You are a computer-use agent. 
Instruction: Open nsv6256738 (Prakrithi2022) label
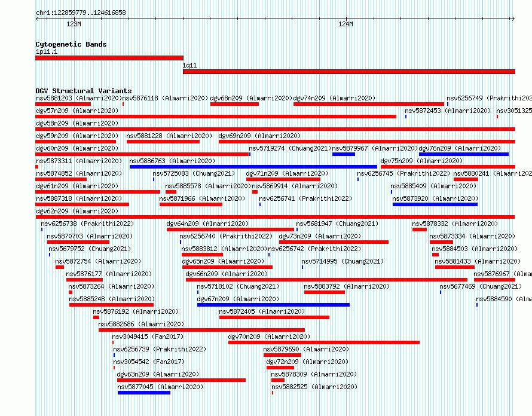point(87,224)
